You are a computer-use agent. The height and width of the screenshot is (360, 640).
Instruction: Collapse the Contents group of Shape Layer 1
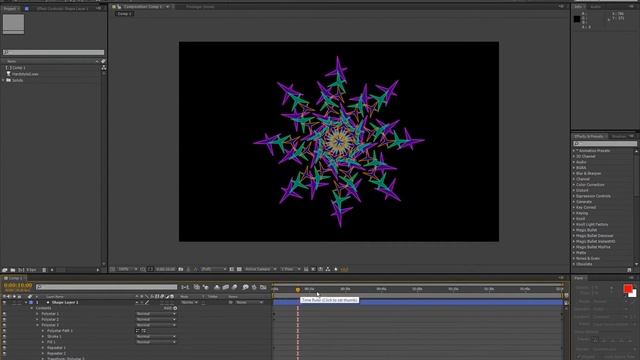32,308
